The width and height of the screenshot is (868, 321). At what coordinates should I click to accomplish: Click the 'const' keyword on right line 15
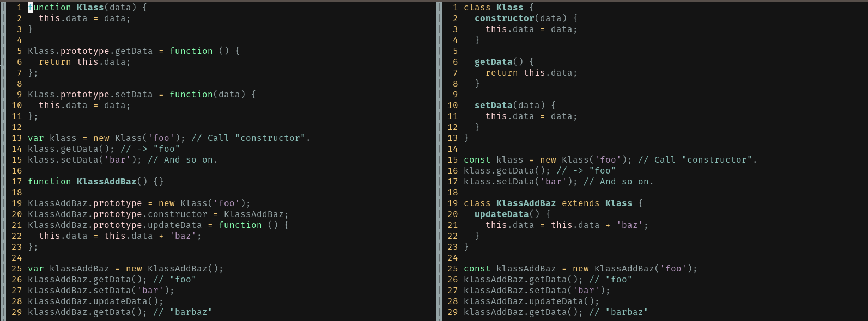click(x=477, y=160)
